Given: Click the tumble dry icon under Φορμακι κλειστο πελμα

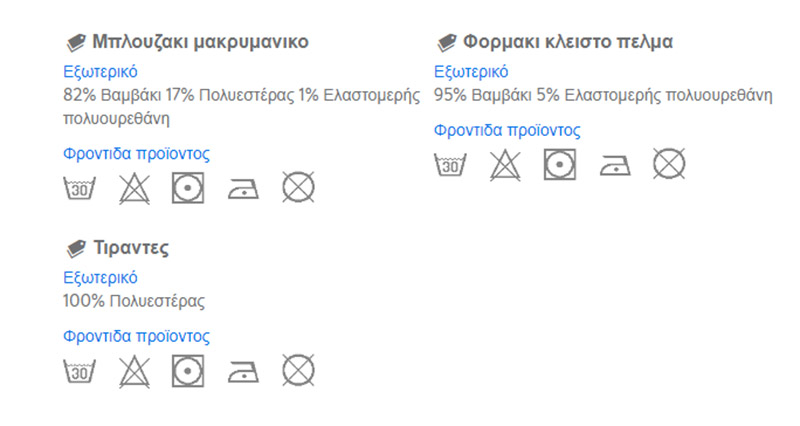Looking at the screenshot, I should click(x=560, y=164).
